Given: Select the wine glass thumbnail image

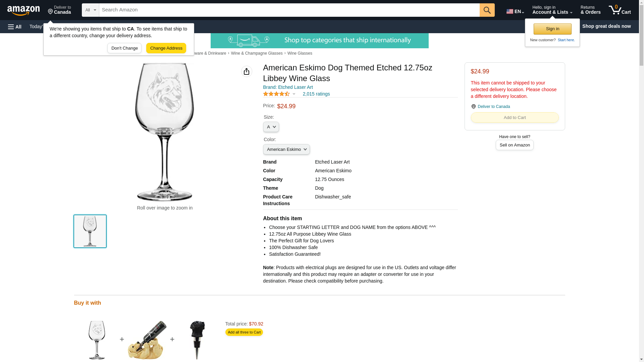Looking at the screenshot, I should tap(90, 232).
